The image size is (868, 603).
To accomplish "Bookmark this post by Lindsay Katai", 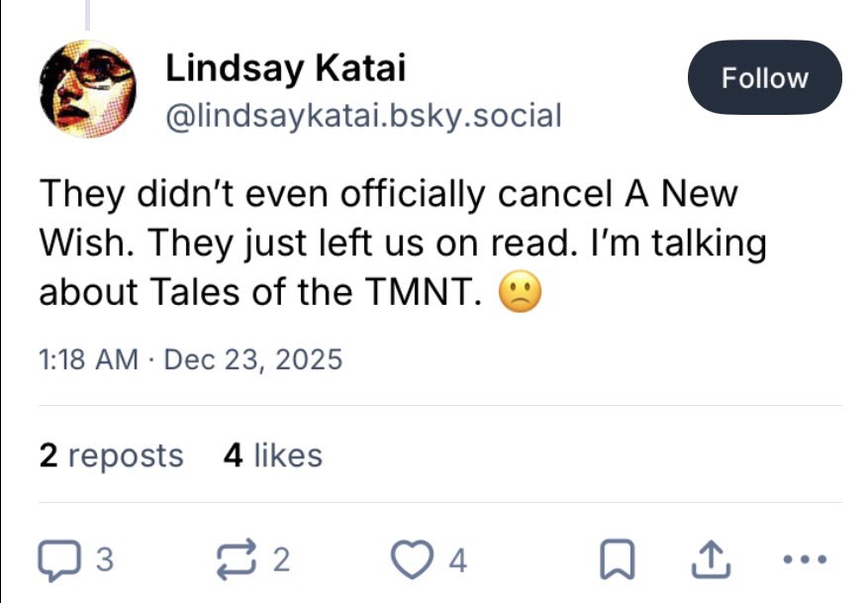I will 617,561.
